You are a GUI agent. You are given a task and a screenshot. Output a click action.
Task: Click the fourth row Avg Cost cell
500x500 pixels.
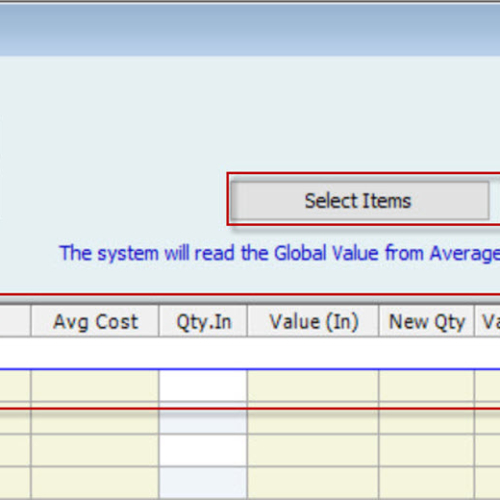tap(95, 450)
